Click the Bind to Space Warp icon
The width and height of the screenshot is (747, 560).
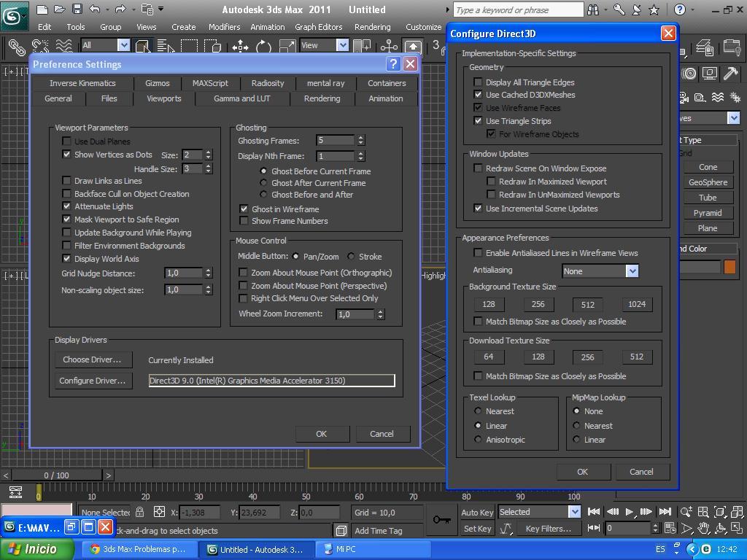(63, 46)
